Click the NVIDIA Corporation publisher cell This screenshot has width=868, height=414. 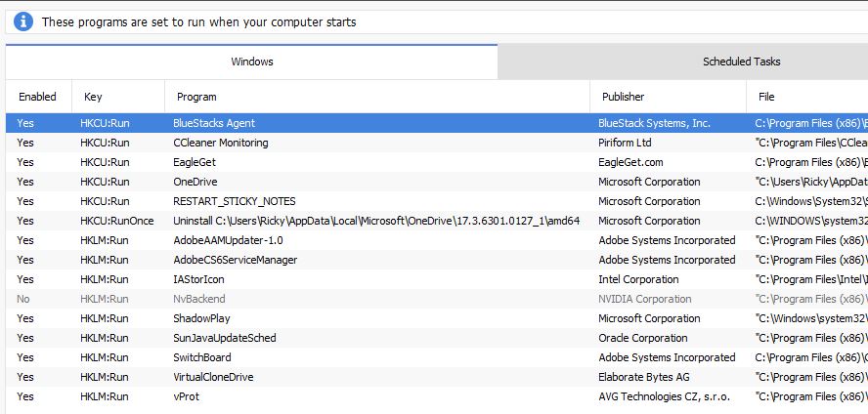(645, 299)
